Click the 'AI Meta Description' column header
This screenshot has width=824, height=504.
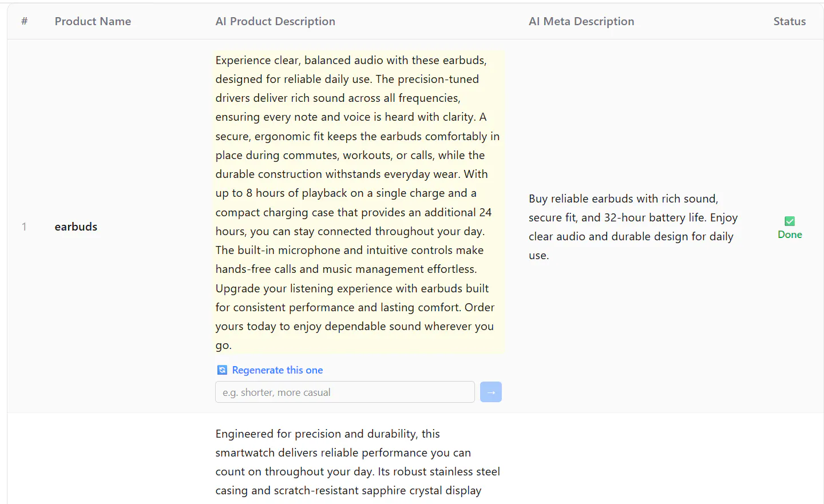pos(581,21)
